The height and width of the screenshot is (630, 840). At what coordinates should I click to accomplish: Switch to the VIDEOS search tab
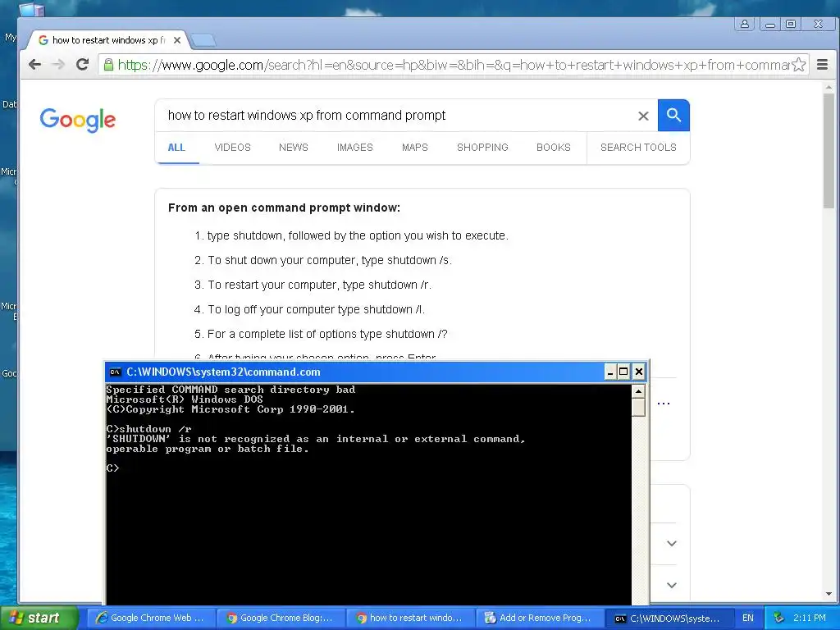232,148
